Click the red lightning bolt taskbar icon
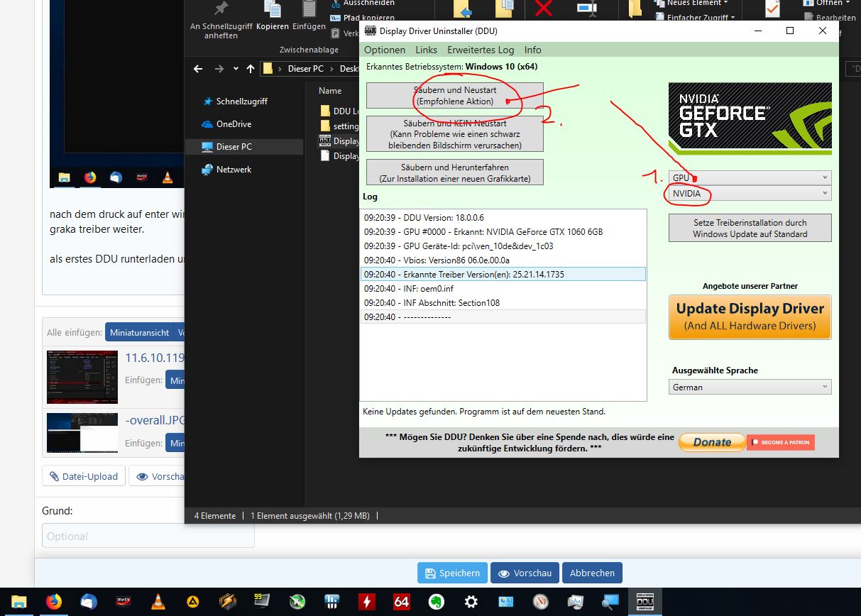Screen dimensions: 861x616 [x=366, y=602]
